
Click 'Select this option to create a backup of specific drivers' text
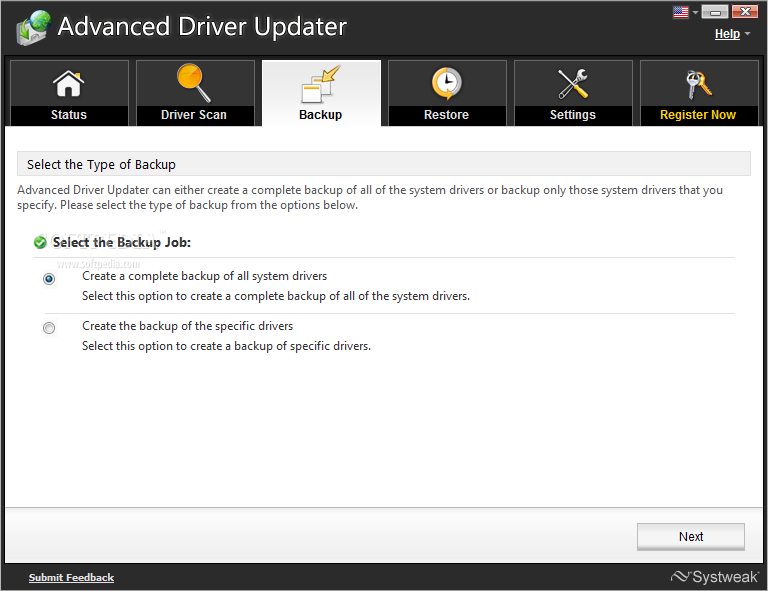point(226,346)
